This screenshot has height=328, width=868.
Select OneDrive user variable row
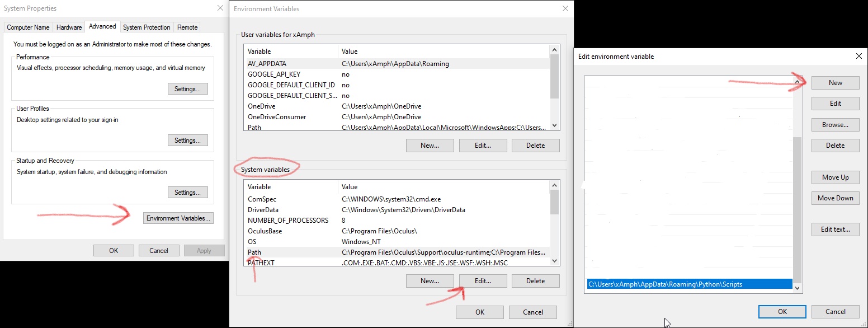398,106
